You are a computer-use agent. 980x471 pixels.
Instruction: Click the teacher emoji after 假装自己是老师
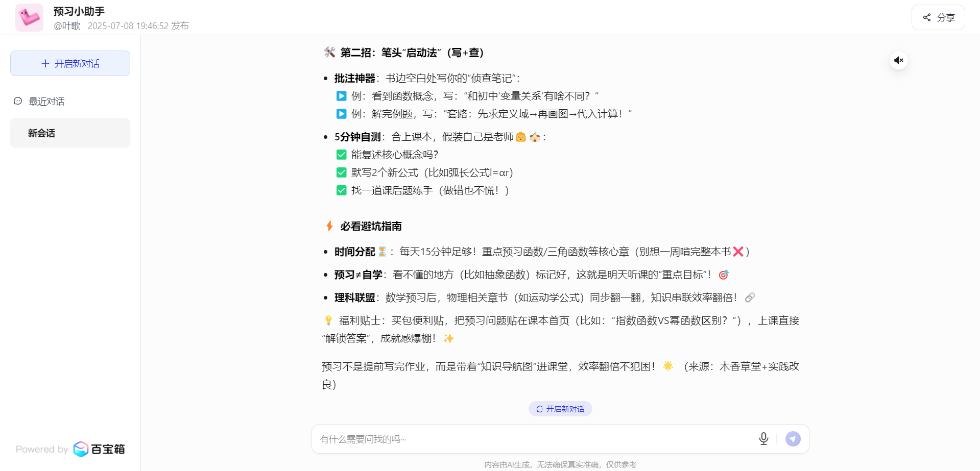click(521, 137)
